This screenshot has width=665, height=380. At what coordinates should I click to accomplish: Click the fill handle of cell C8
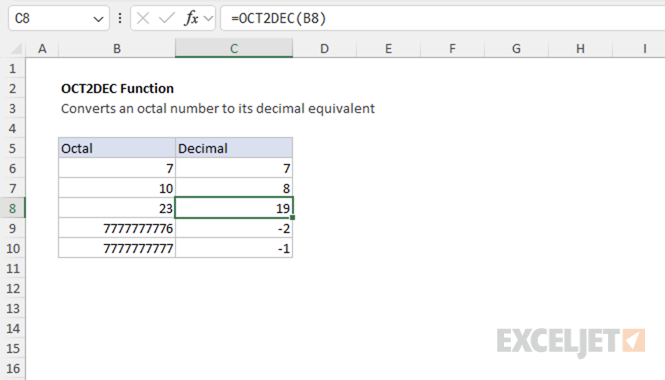(293, 218)
